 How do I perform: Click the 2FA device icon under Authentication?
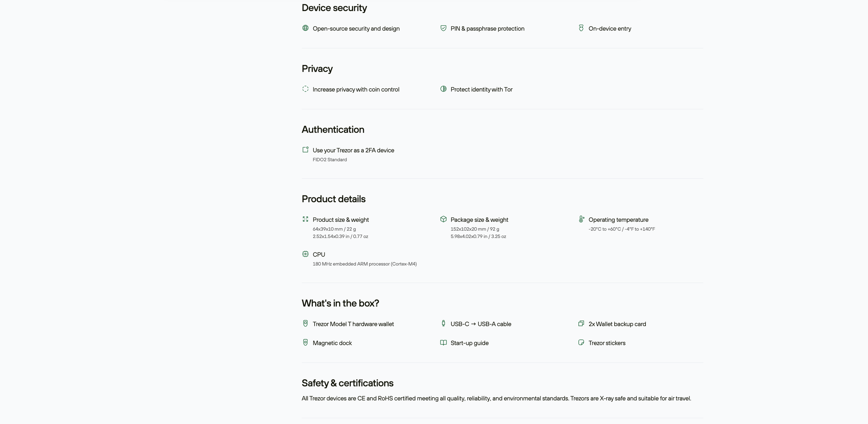click(x=305, y=150)
